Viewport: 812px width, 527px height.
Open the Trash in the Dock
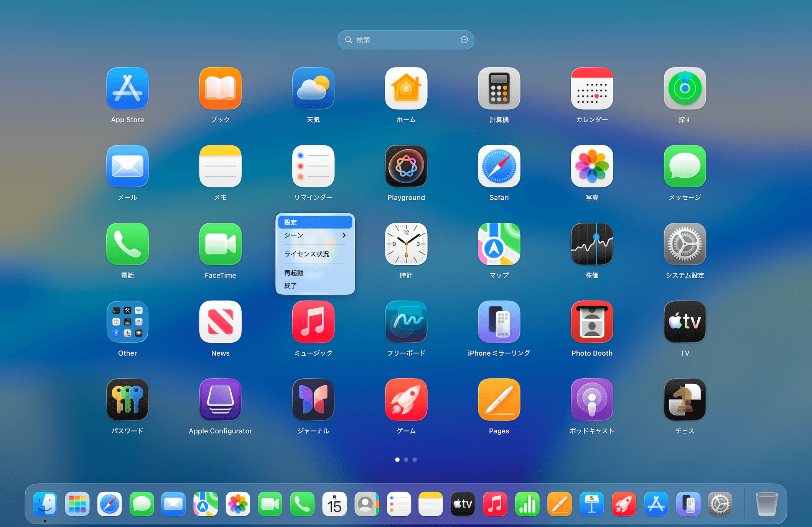pyautogui.click(x=766, y=504)
